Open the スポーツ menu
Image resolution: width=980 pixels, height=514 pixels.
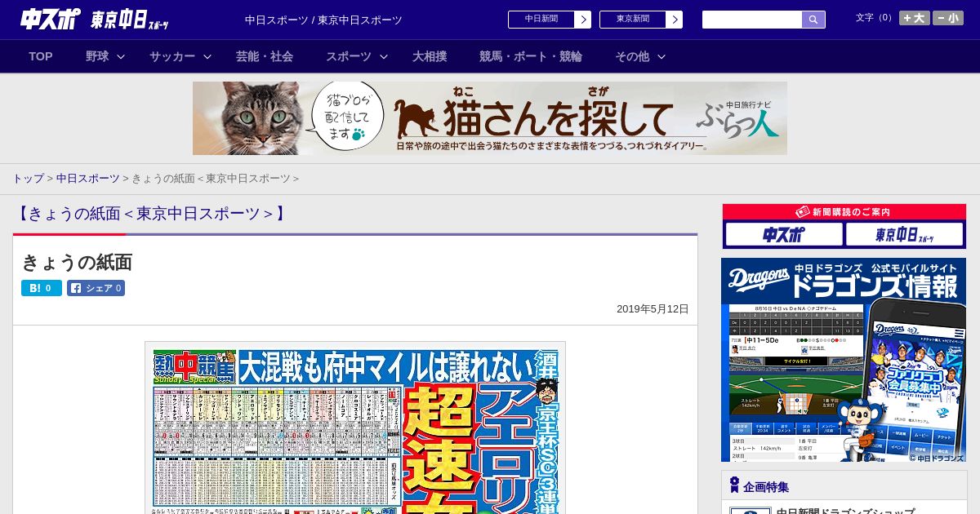(349, 56)
